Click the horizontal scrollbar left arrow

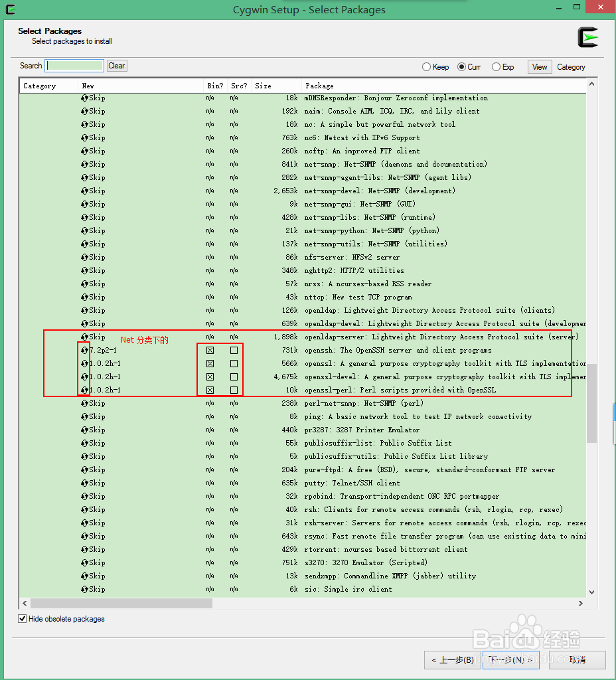coord(25,603)
